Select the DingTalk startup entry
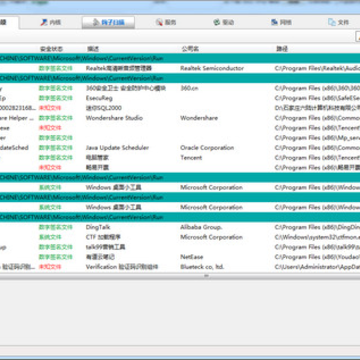 pos(98,227)
